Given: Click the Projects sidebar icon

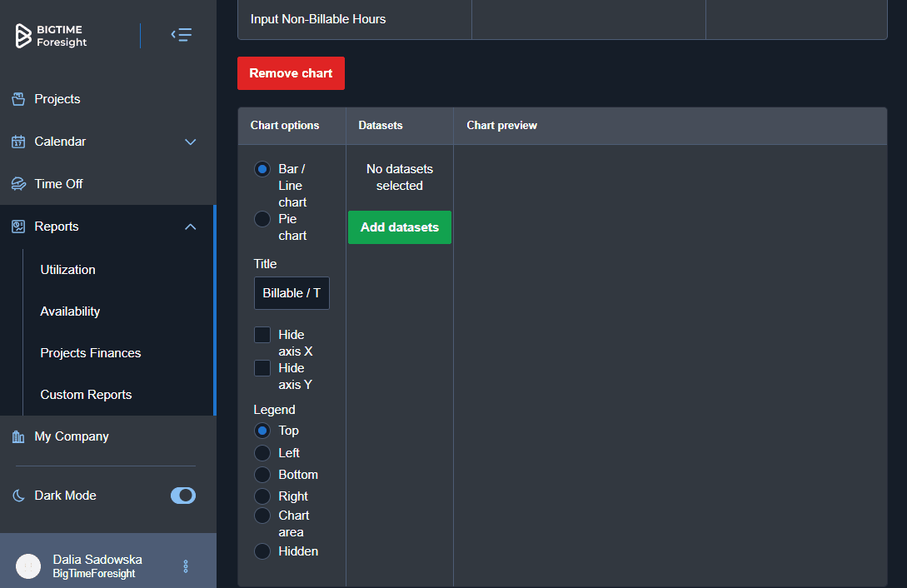Looking at the screenshot, I should [x=17, y=98].
